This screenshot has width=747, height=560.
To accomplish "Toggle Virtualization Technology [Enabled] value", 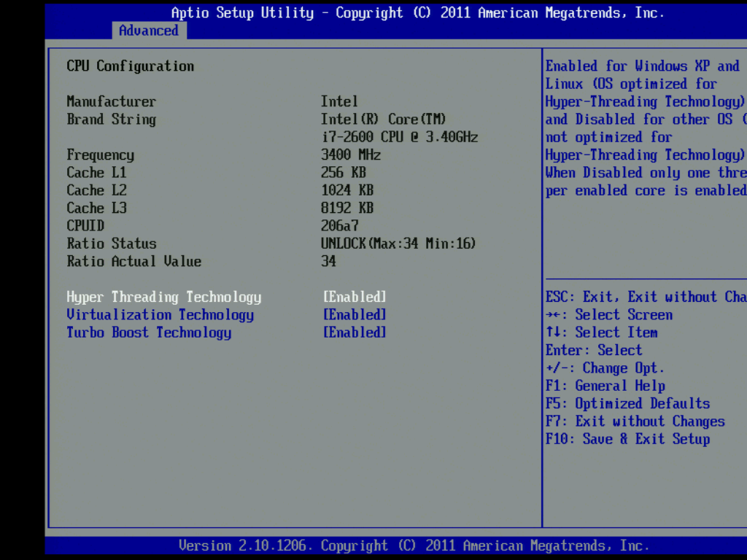I will (x=355, y=315).
